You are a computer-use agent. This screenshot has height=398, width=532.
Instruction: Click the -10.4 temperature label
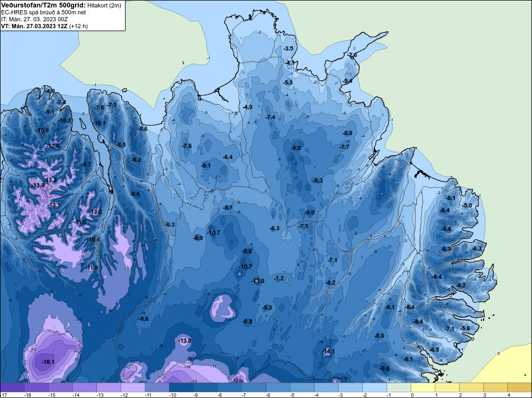pyautogui.click(x=93, y=239)
